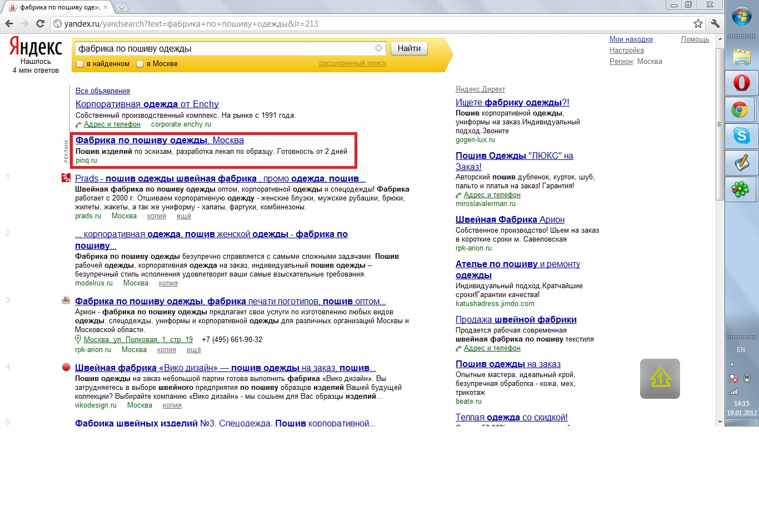
Task: Open 'Продажа швейной фабрики' ad
Action: tap(516, 320)
